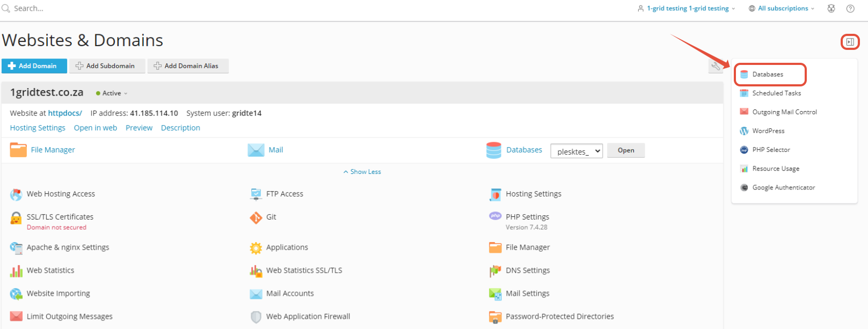This screenshot has width=868, height=329.
Task: Click the Applications gear icon
Action: (256, 248)
